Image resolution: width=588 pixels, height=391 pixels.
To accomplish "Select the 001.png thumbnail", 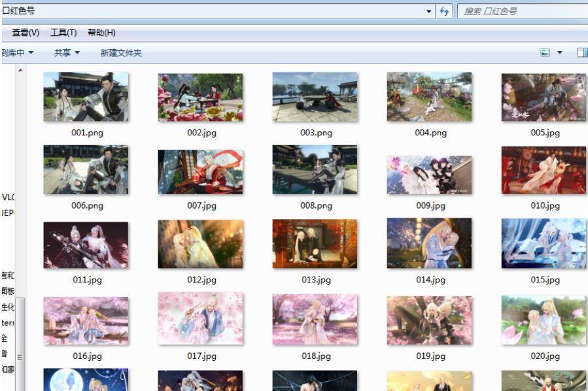I will [x=86, y=97].
